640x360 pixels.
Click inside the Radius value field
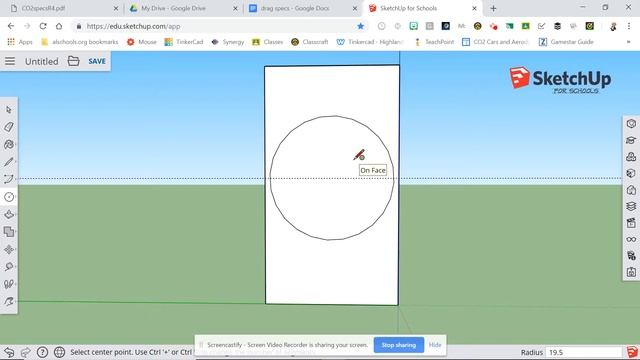tap(584, 352)
